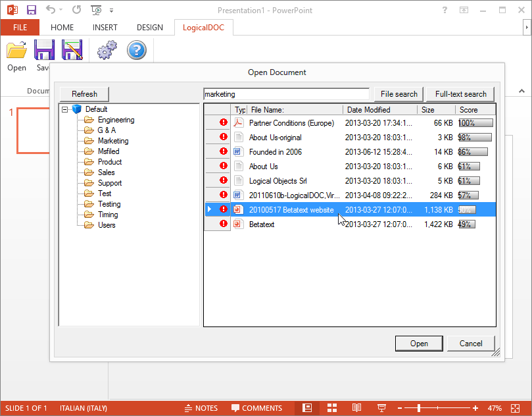Click the red alert icon beside Partner Conditions

(223, 122)
